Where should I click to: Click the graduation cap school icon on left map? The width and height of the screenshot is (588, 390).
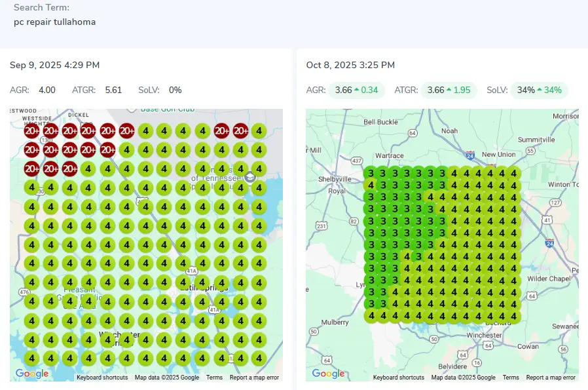pyautogui.click(x=249, y=177)
